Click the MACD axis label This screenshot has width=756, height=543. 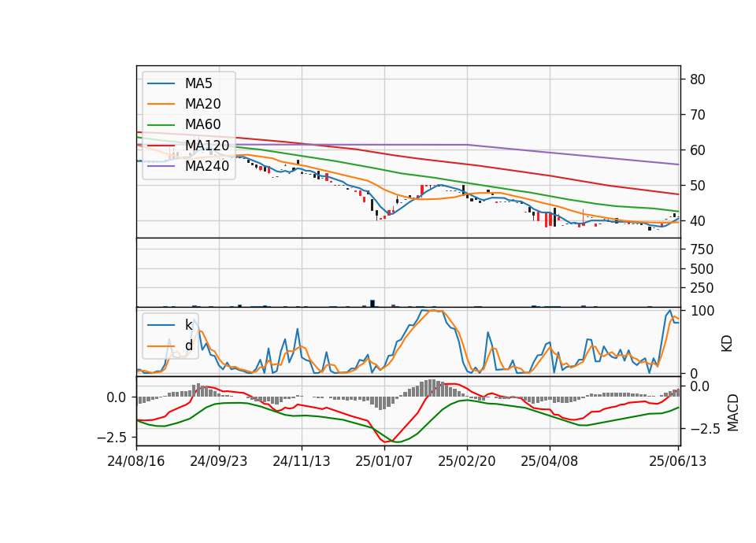pyautogui.click(x=733, y=412)
